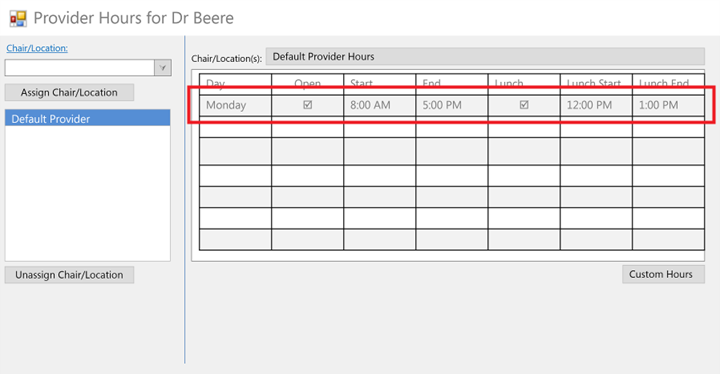Expand the Chair/Location dropdown arrow
This screenshot has height=374, width=720.
coord(163,68)
